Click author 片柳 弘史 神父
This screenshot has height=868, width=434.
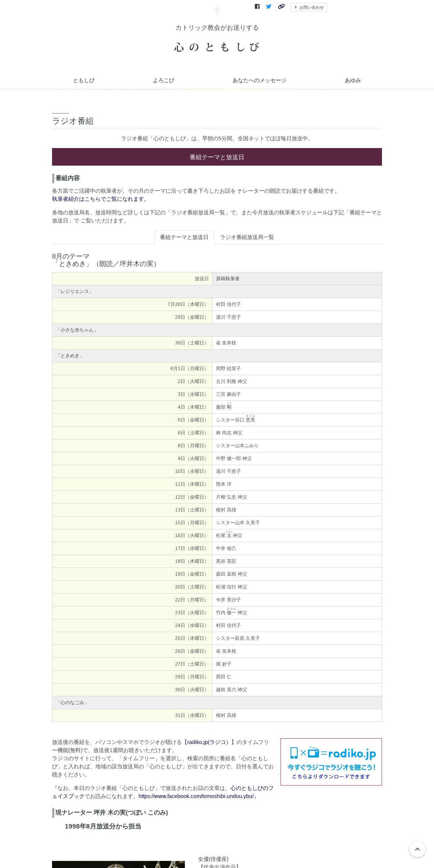pyautogui.click(x=232, y=497)
